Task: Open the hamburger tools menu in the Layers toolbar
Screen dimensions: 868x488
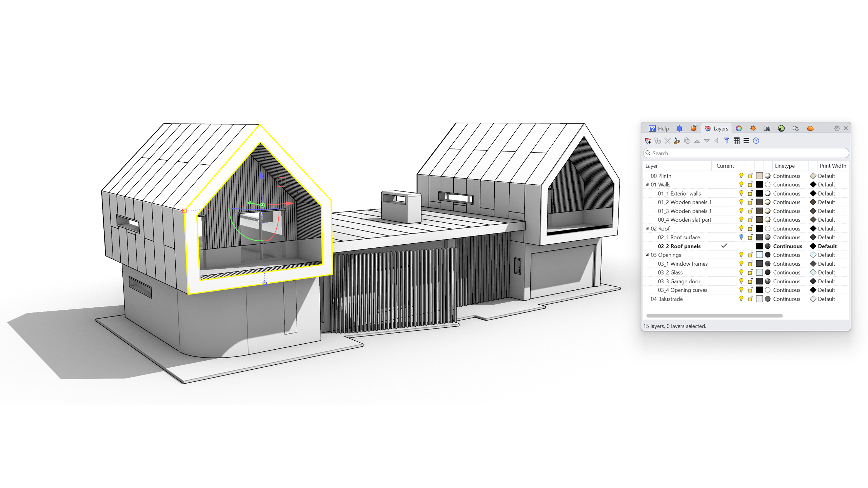Action: click(x=746, y=141)
